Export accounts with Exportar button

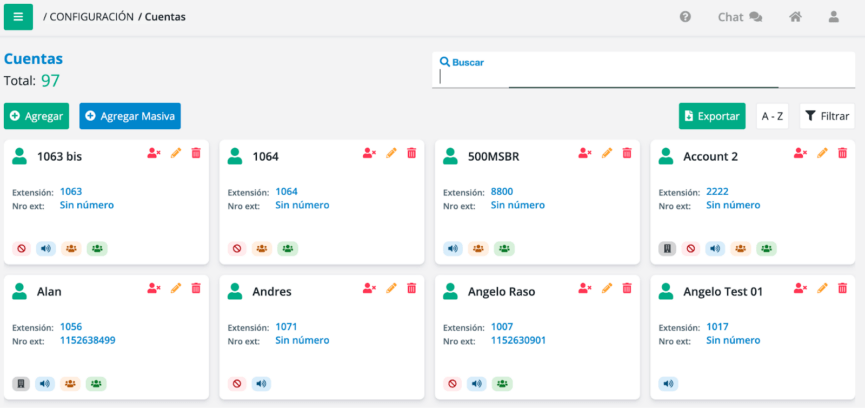coord(712,116)
